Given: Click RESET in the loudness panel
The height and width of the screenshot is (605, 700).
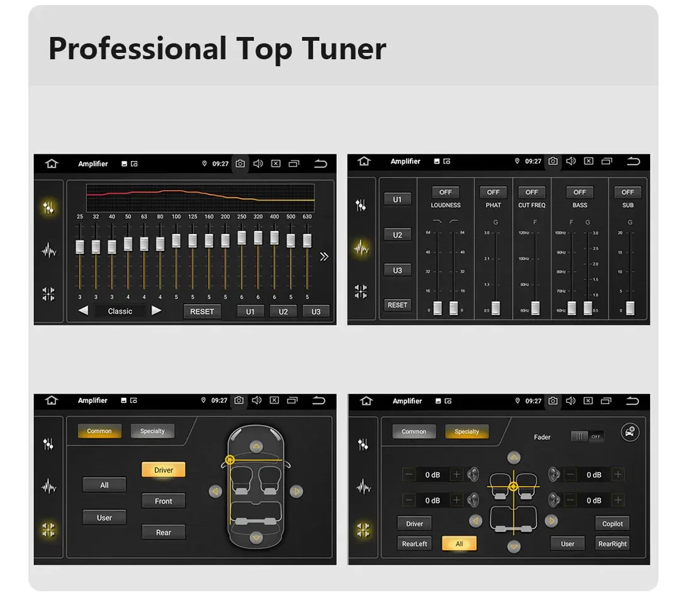Looking at the screenshot, I should [397, 305].
